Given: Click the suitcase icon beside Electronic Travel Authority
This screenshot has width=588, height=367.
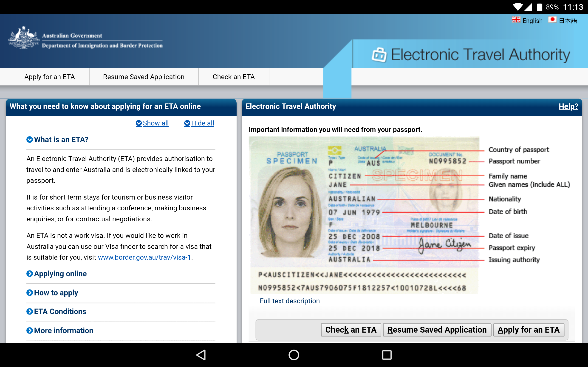Looking at the screenshot, I should pos(379,55).
